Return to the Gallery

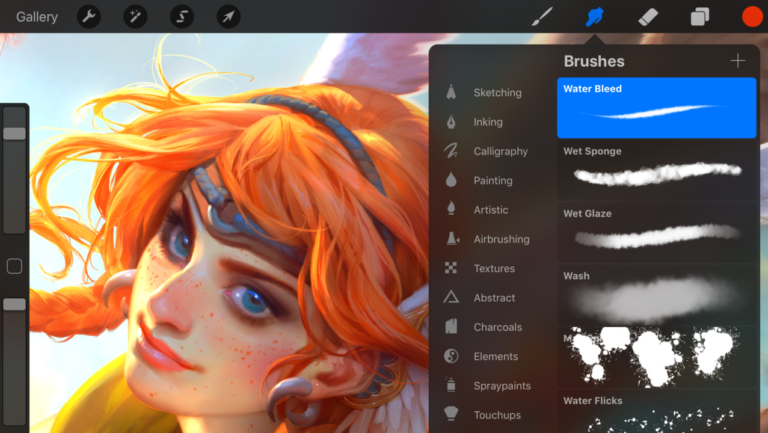point(37,17)
